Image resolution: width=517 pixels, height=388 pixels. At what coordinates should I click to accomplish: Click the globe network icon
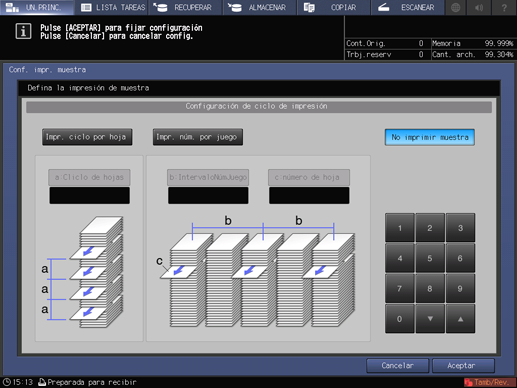pos(456,7)
